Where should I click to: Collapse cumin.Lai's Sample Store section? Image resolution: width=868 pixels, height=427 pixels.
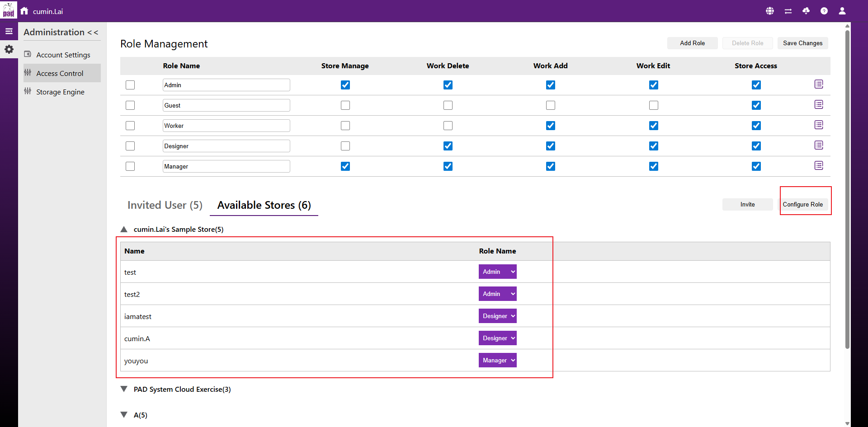click(124, 229)
